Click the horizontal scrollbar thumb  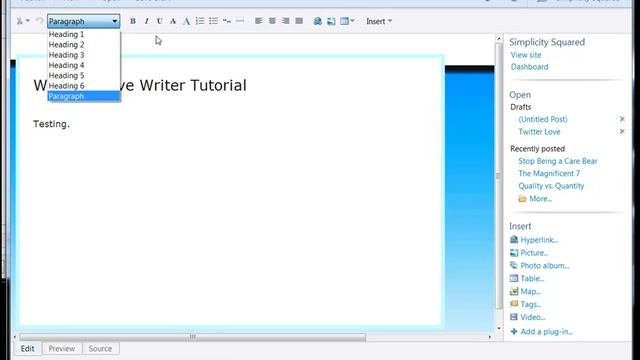tap(193, 337)
